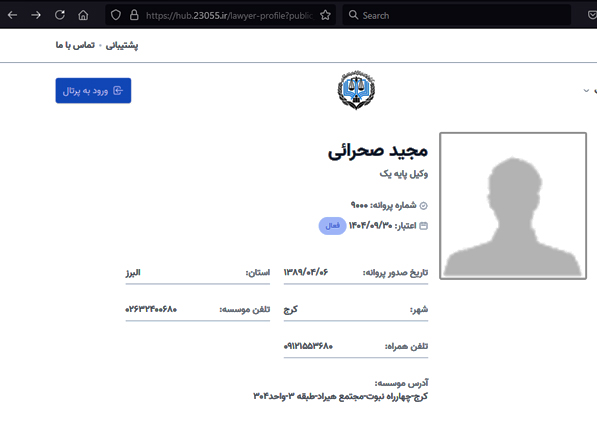597x429 pixels.
Task: Click mobile number ۰۹۱۲۱۵۵۳۶۸۰
Action: pyautogui.click(x=308, y=346)
